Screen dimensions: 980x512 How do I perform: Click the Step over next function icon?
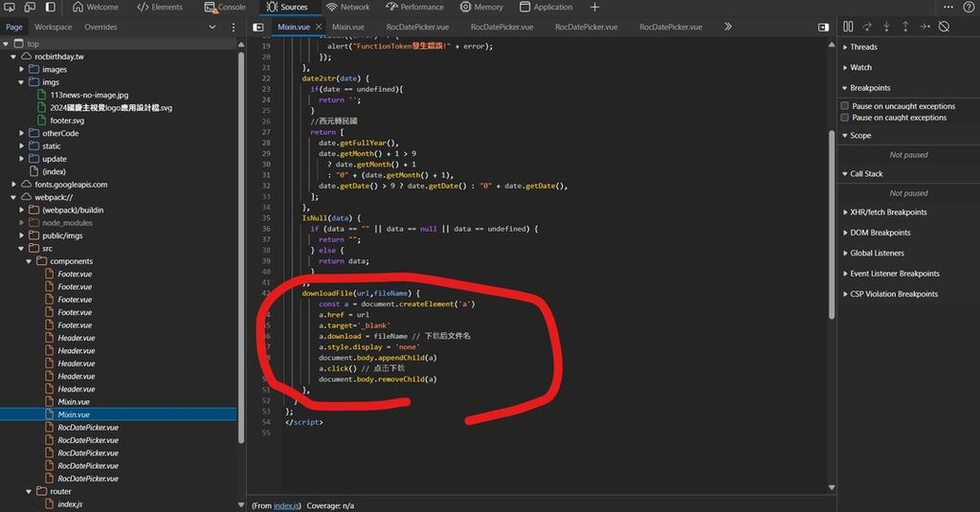(x=867, y=27)
